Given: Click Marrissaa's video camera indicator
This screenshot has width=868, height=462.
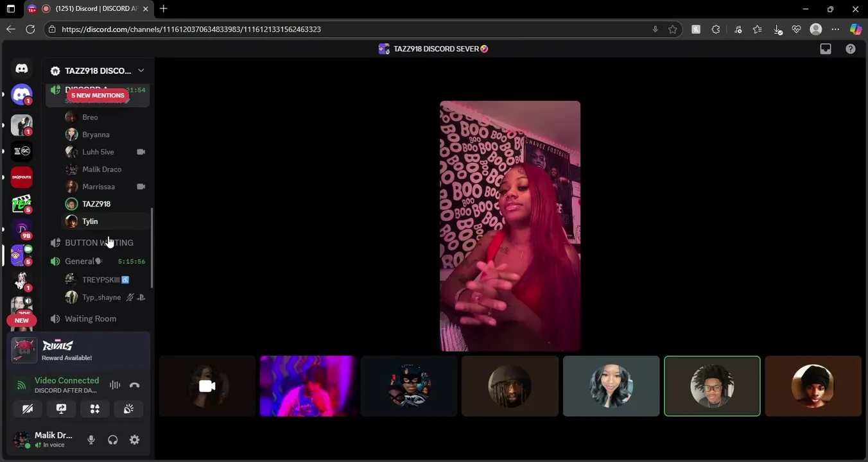Looking at the screenshot, I should point(141,187).
